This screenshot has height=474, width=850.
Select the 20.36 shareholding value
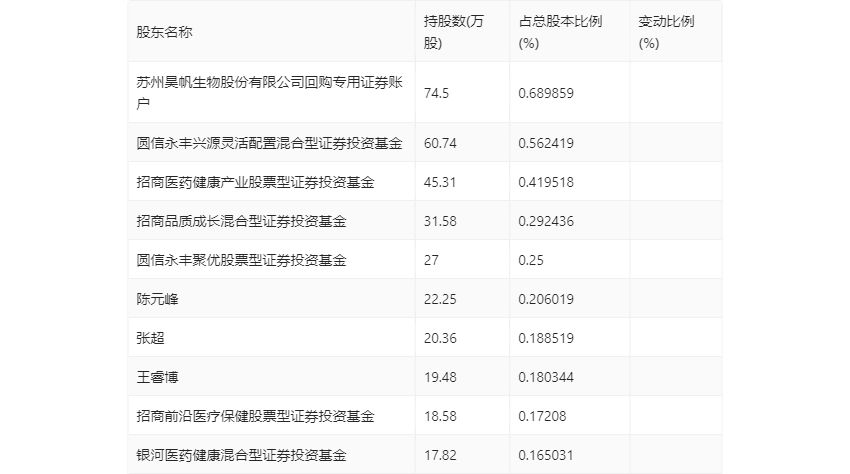pos(440,338)
